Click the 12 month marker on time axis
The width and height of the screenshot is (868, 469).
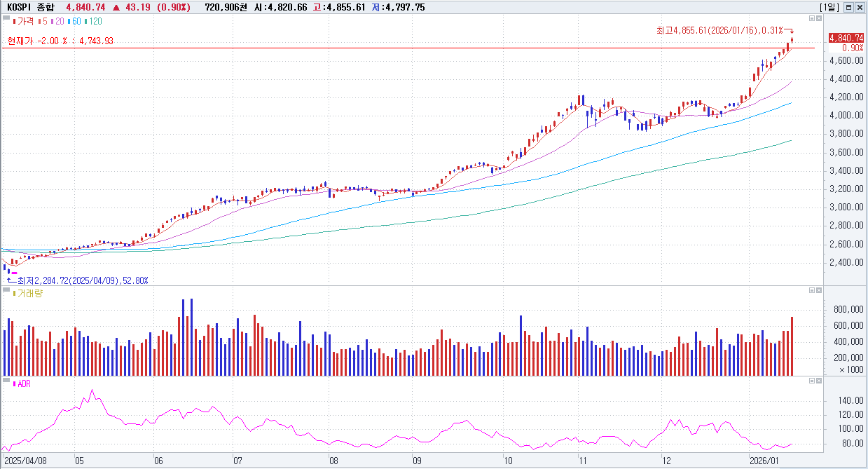pos(666,461)
